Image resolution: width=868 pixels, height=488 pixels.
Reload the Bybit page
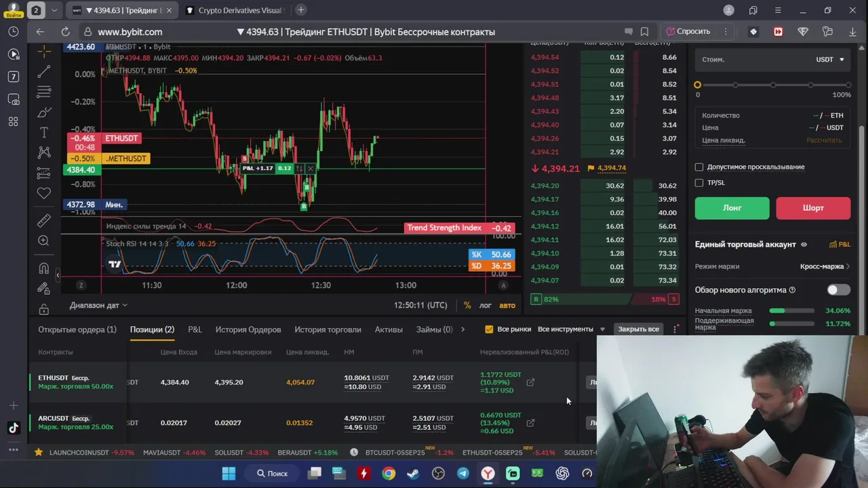tap(65, 32)
